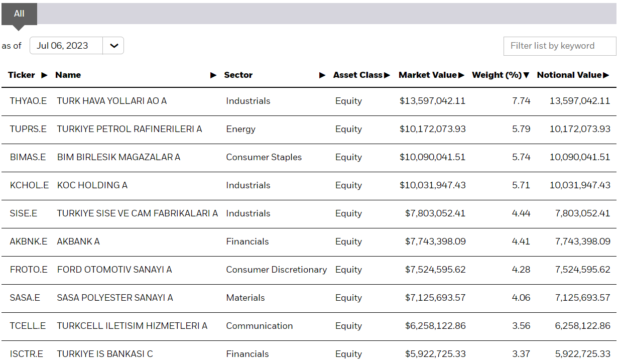The height and width of the screenshot is (364, 618).
Task: Select ticker BIMAS.E
Action: (28, 157)
